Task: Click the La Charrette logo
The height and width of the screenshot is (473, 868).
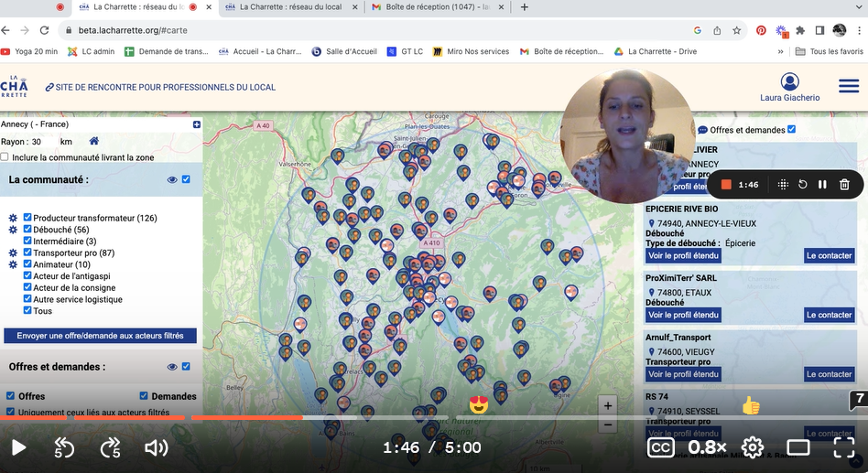Action: [14, 86]
